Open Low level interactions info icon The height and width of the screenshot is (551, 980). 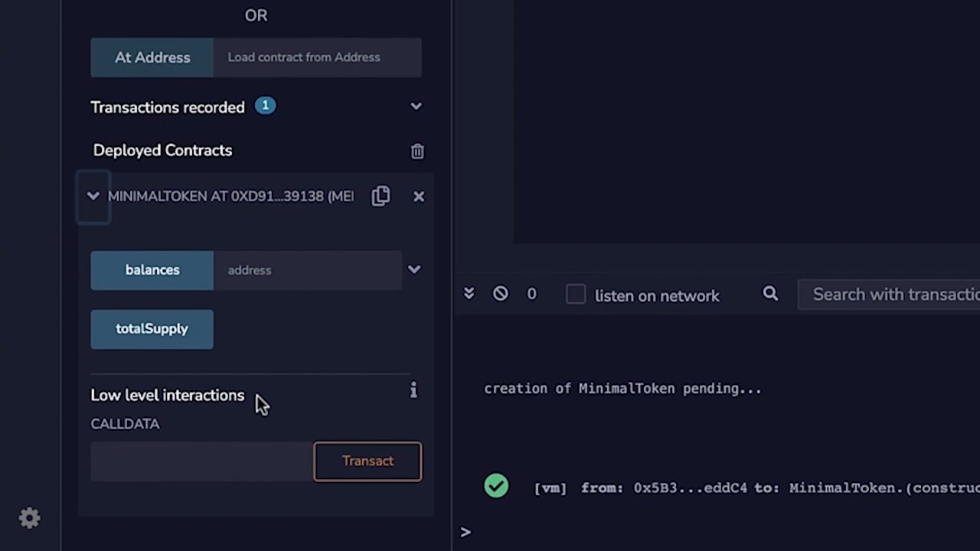coord(413,390)
